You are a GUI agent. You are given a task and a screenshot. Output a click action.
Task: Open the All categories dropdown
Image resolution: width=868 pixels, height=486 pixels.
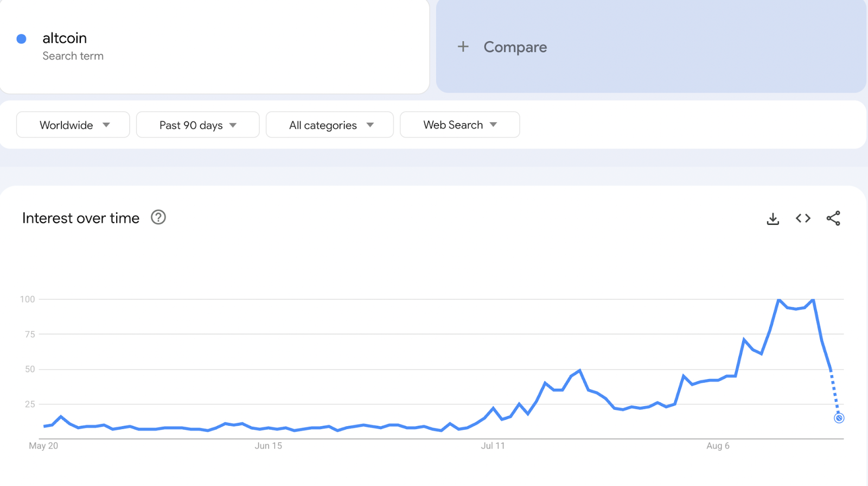click(x=329, y=124)
